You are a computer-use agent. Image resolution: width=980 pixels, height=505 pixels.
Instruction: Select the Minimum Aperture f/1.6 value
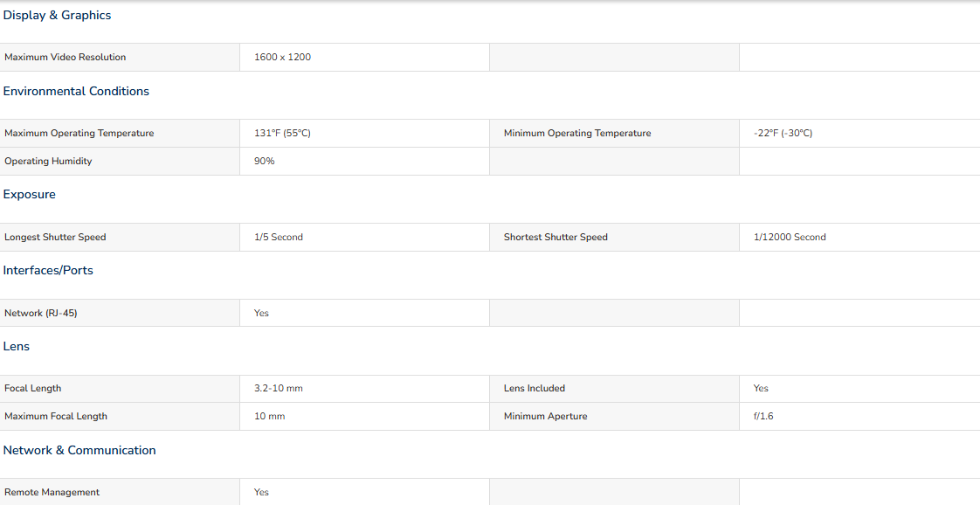click(x=763, y=416)
